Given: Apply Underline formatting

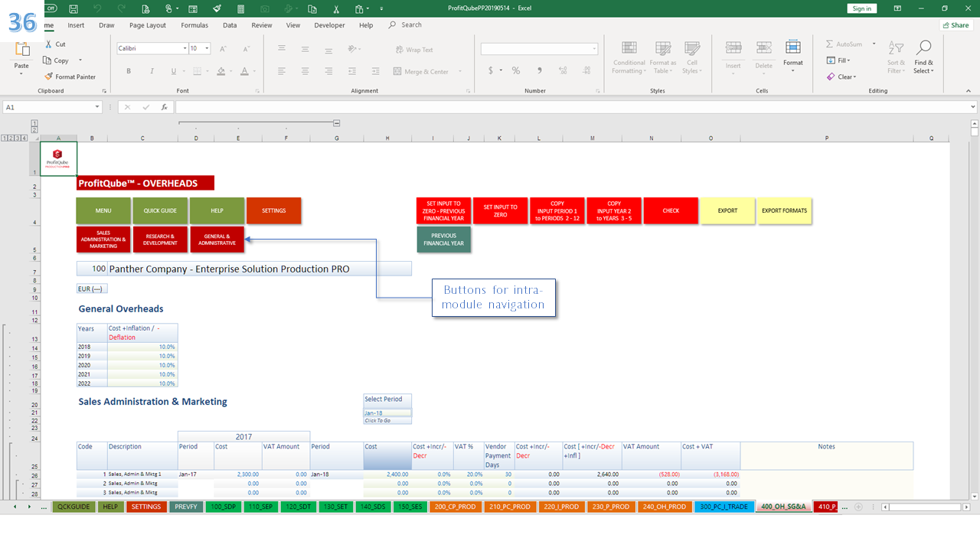Looking at the screenshot, I should click(174, 71).
